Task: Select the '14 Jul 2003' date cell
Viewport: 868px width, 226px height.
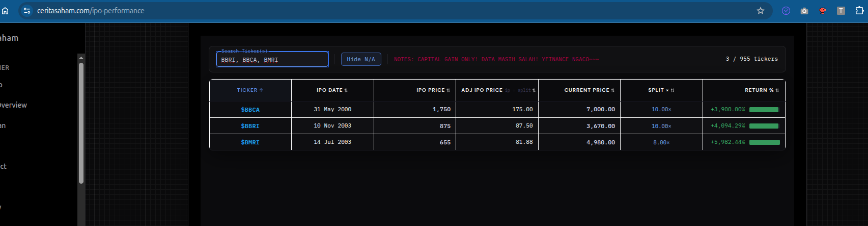Action: tap(332, 142)
